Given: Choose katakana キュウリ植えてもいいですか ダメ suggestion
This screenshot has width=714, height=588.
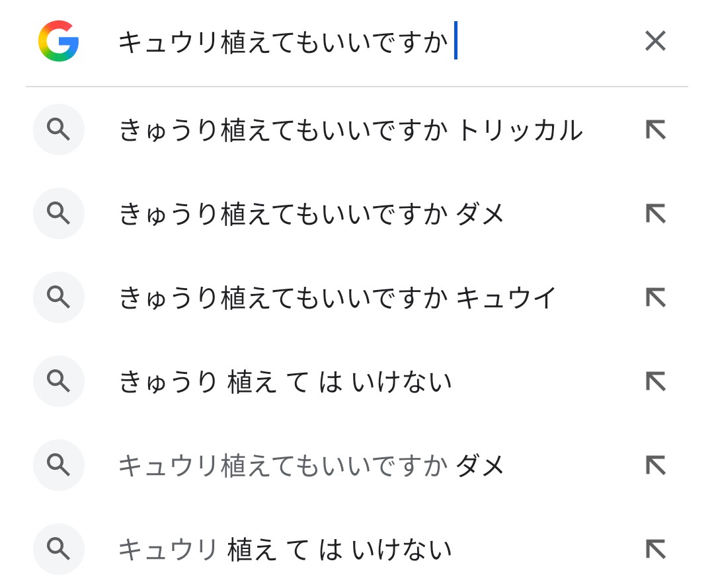Looking at the screenshot, I should pyautogui.click(x=311, y=466).
